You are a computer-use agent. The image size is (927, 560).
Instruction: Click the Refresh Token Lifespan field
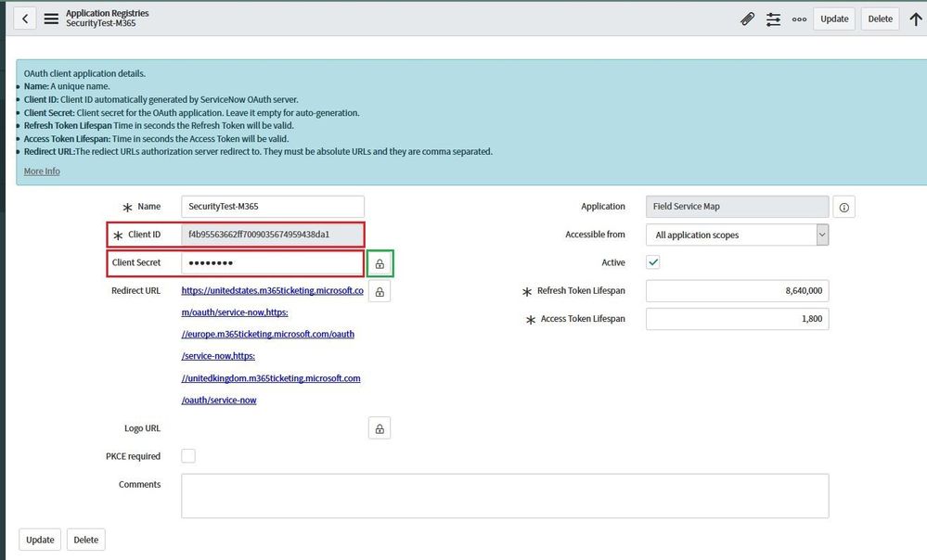point(737,290)
